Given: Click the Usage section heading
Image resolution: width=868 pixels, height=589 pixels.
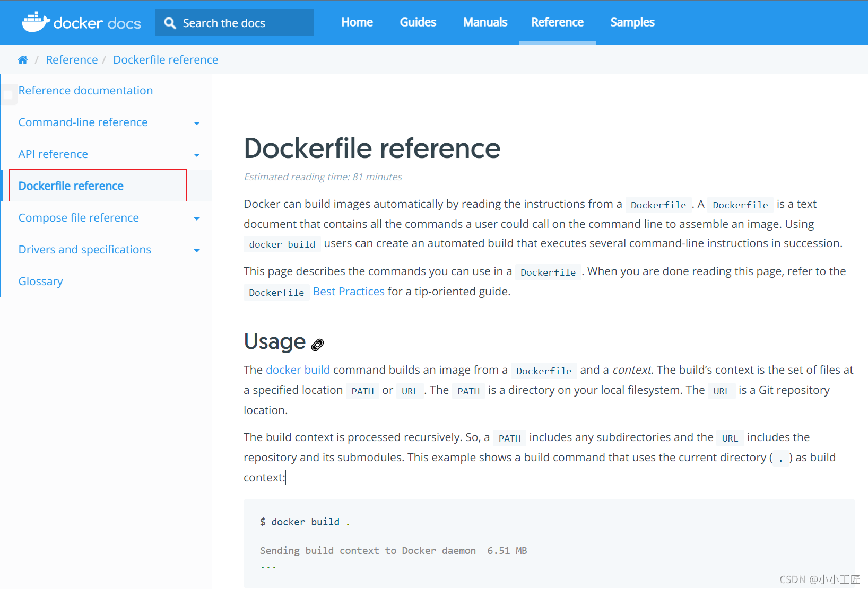Looking at the screenshot, I should click(x=274, y=341).
